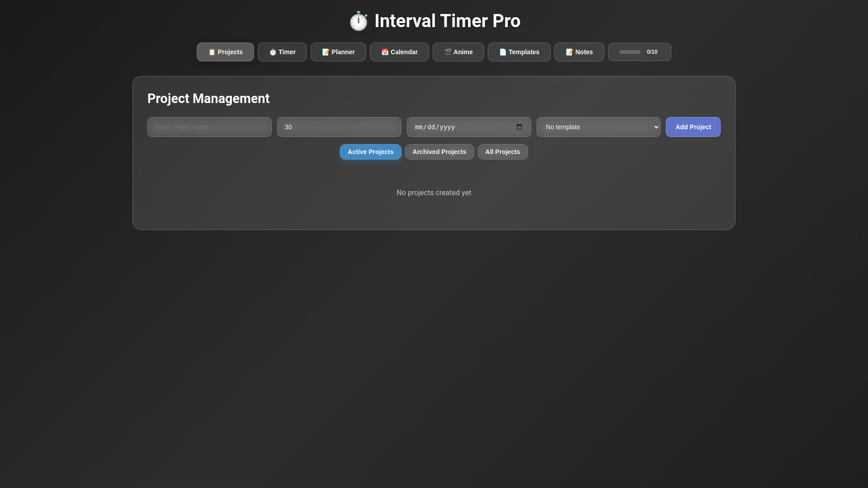Screen dimensions: 868x488
Task: Go to the Calendar tab
Action: [399, 52]
